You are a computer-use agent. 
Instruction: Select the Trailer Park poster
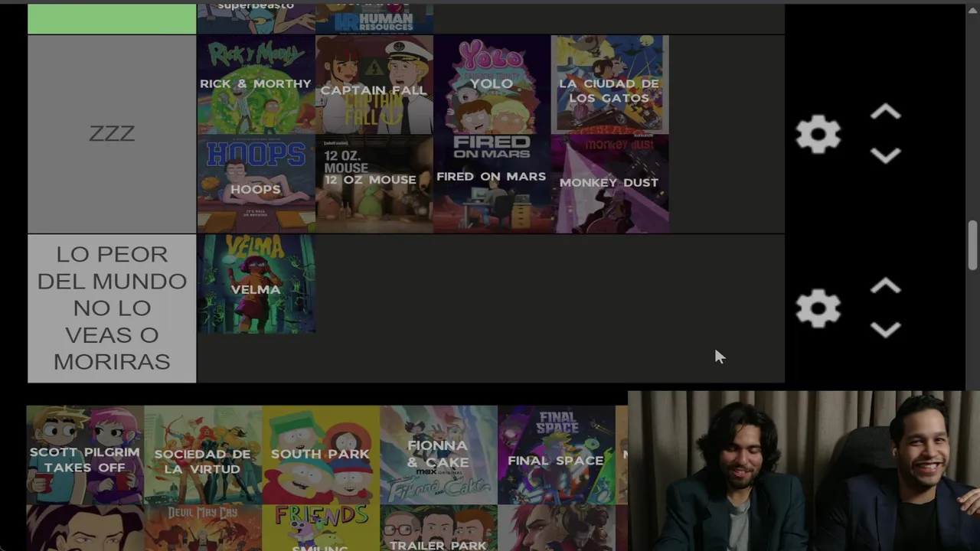(439, 528)
